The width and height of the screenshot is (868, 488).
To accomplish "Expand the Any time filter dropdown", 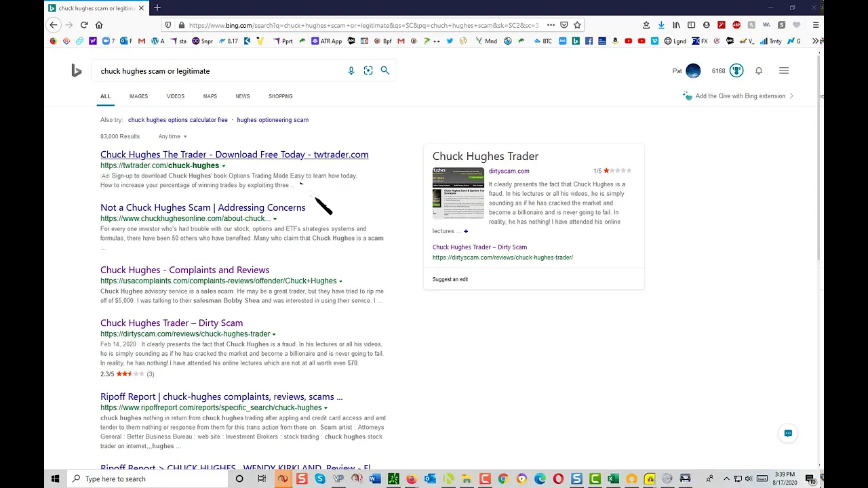I will (172, 136).
